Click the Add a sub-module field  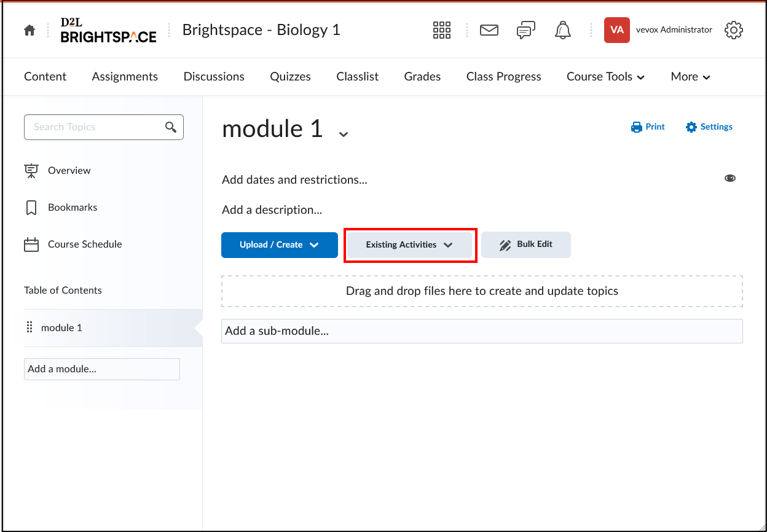click(481, 331)
